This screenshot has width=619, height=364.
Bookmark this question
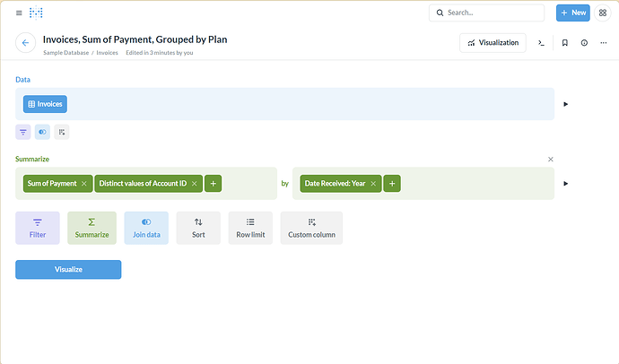pyautogui.click(x=564, y=43)
